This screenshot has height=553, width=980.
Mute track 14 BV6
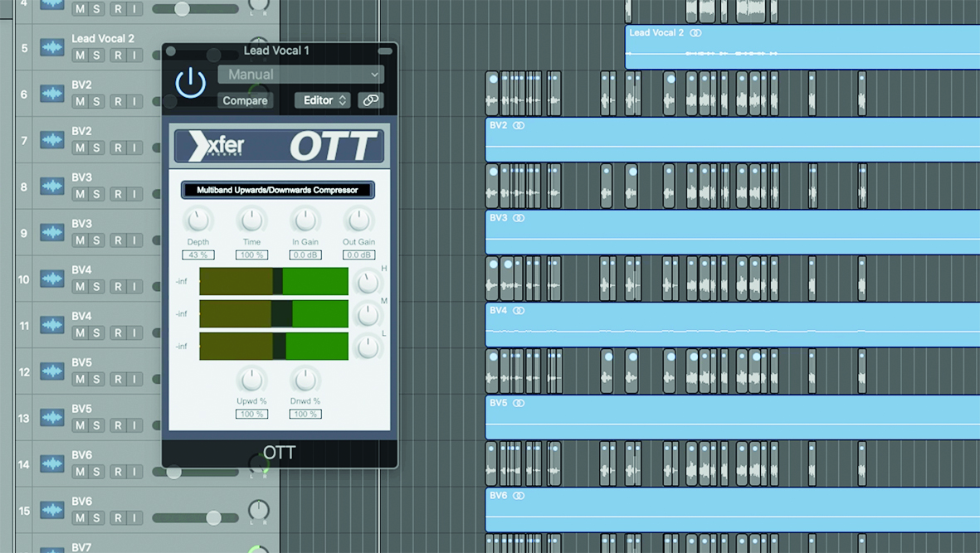pos(80,471)
